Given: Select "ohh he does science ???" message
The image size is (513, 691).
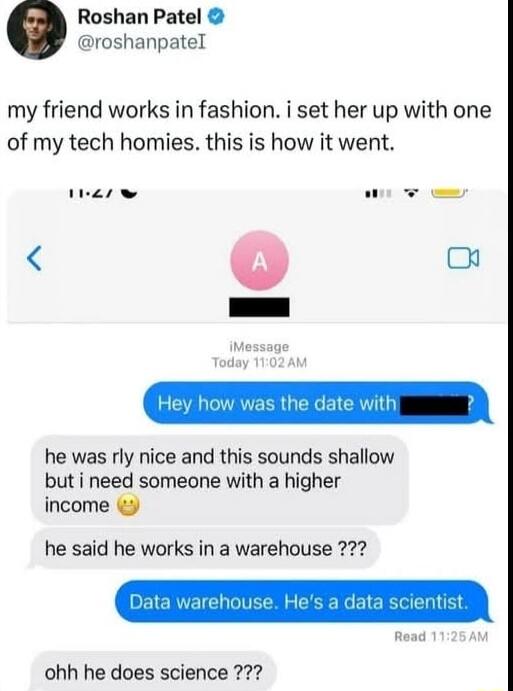Looking at the screenshot, I should (152, 672).
